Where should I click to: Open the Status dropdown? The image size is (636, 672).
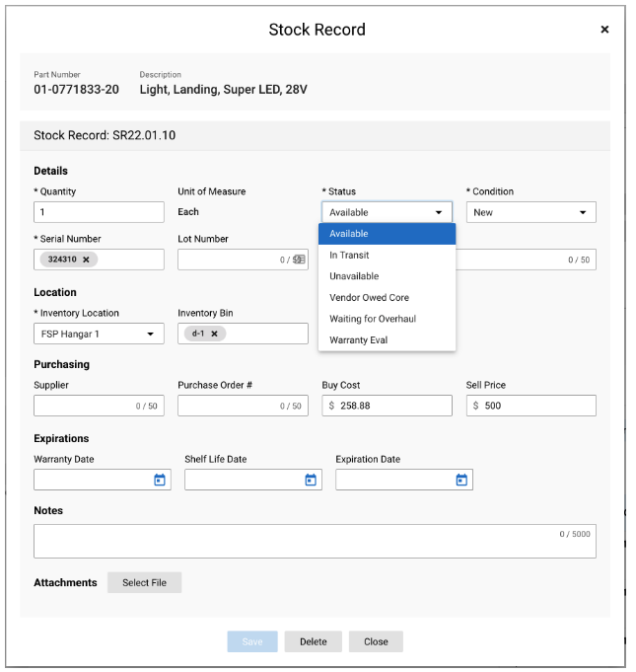(387, 212)
